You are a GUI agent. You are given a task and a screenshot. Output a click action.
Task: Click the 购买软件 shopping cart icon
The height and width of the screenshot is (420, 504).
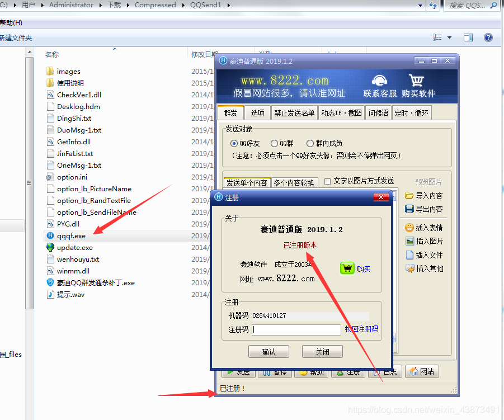[417, 80]
